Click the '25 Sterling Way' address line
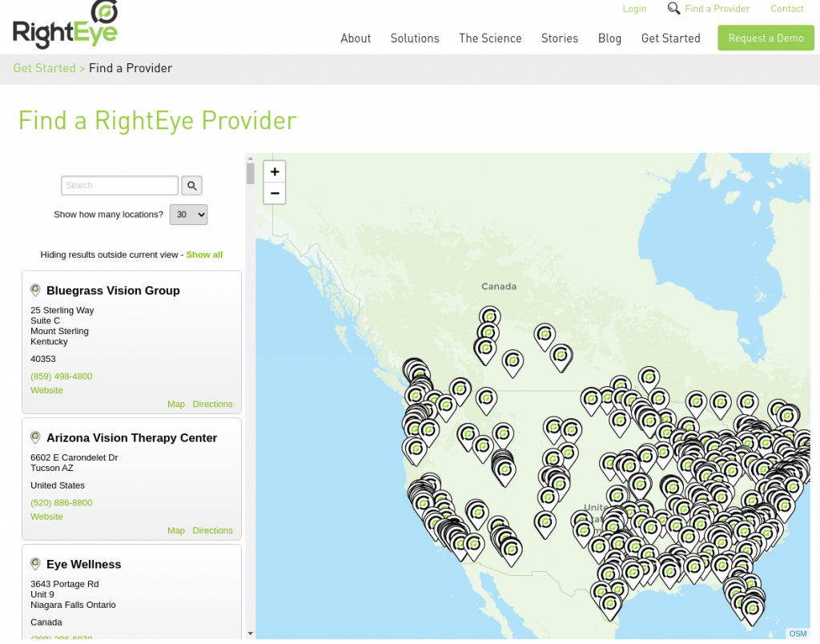The height and width of the screenshot is (644, 820). (62, 310)
